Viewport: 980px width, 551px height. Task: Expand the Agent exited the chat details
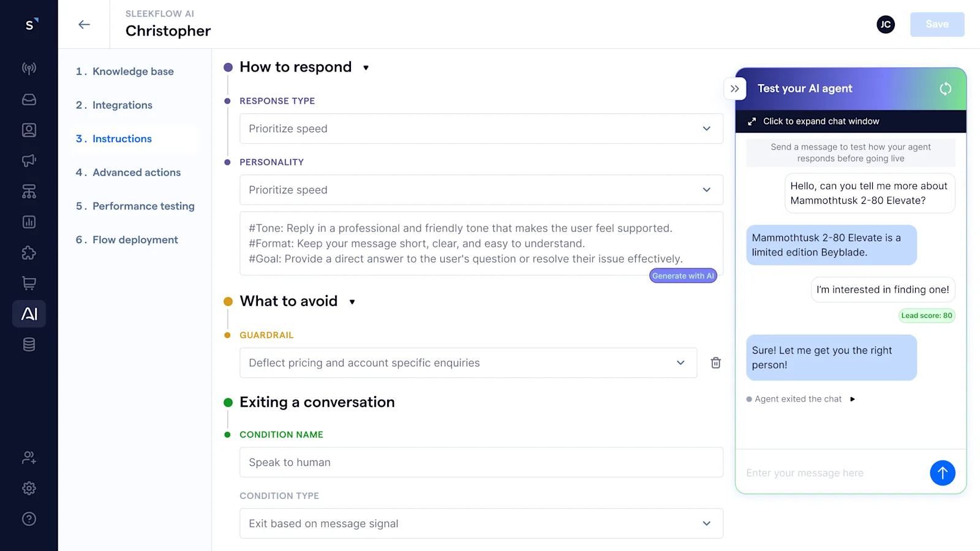click(853, 399)
